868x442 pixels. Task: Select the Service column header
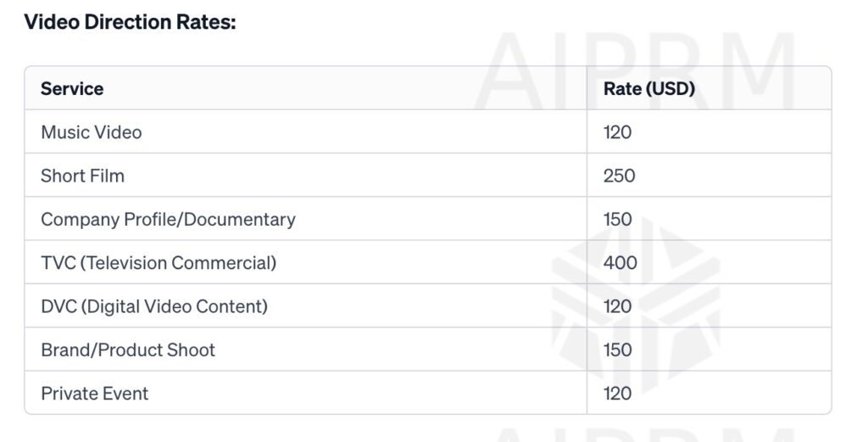(x=72, y=89)
